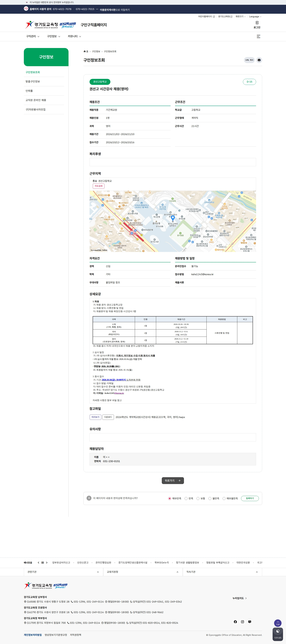This screenshot has height=644, width=286.
Task: Open the Language dropdown
Action: click(x=255, y=17)
